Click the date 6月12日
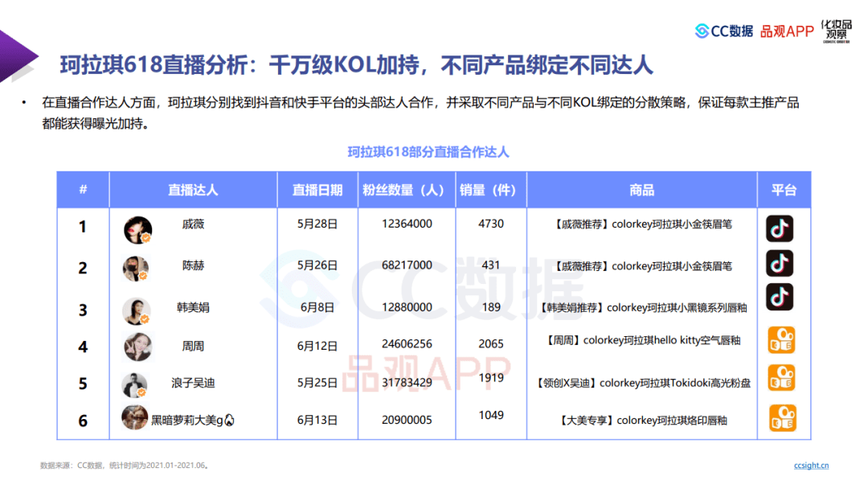The width and height of the screenshot is (868, 489). pyautogui.click(x=317, y=347)
